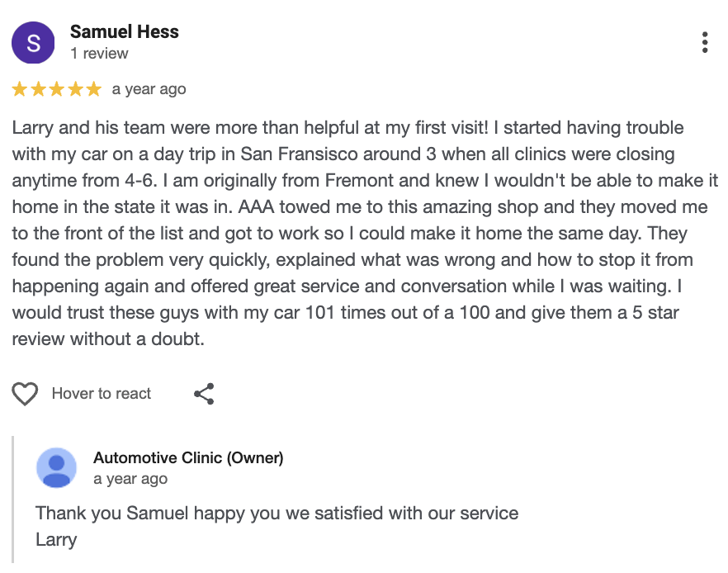Click the first star in the rating
The width and height of the screenshot is (728, 573).
[21, 89]
